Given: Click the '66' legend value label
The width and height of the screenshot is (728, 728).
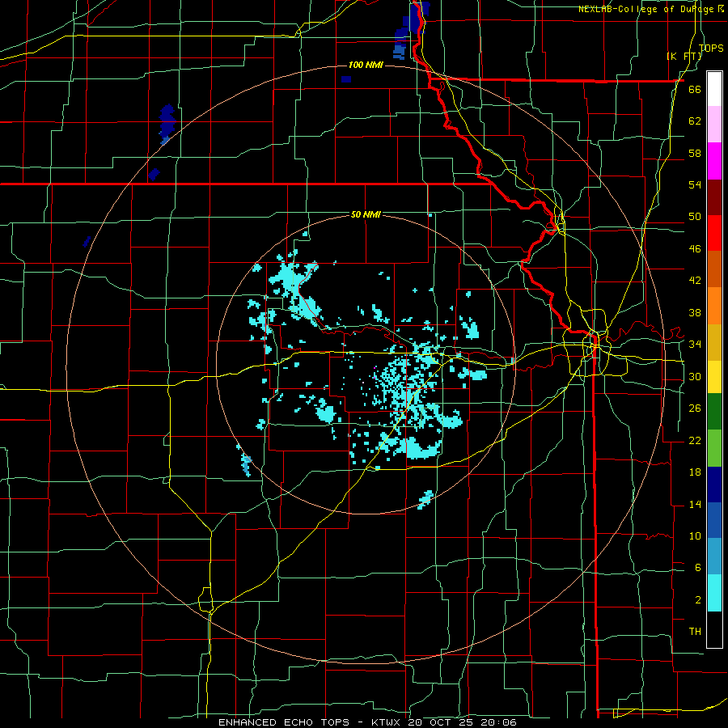Looking at the screenshot, I should tap(695, 90).
